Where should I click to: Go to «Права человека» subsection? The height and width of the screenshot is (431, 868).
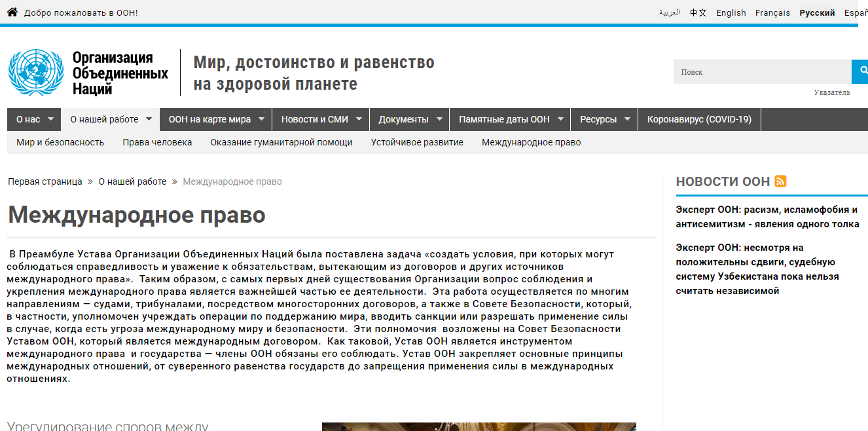coord(157,142)
